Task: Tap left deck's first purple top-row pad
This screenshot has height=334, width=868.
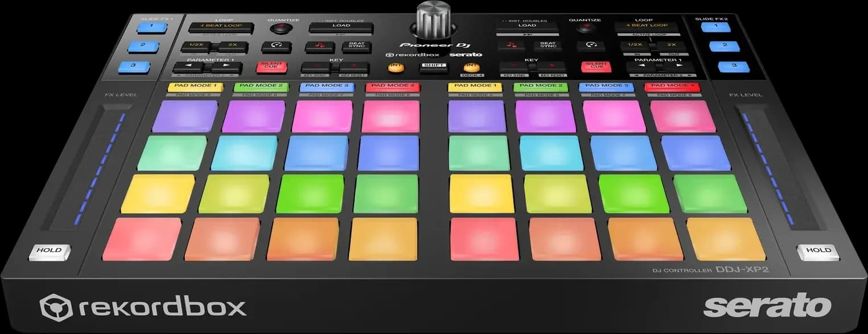Action: coord(186,116)
